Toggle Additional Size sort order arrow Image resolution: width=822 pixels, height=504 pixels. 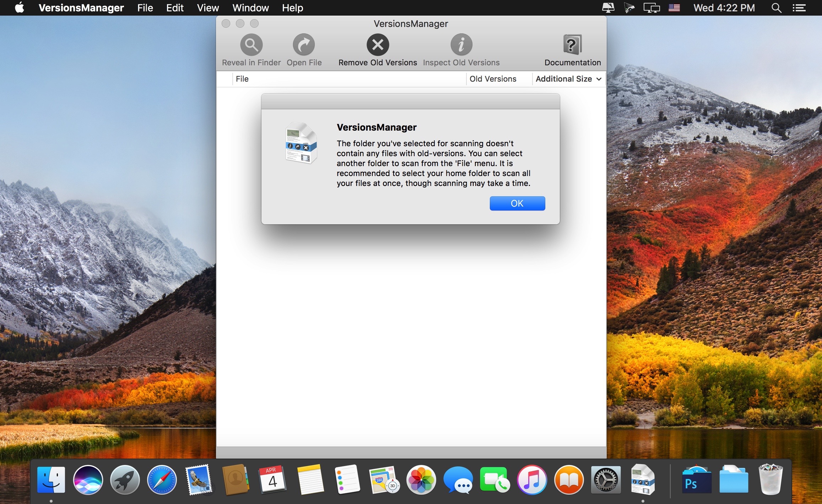[599, 79]
